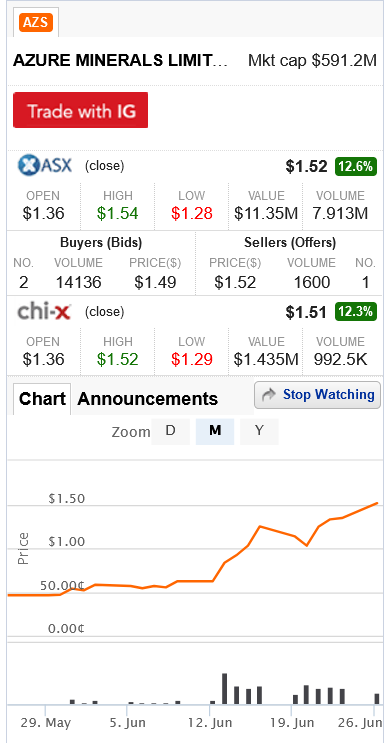
Task: Click the green 12.6% change badge
Action: [x=356, y=166]
